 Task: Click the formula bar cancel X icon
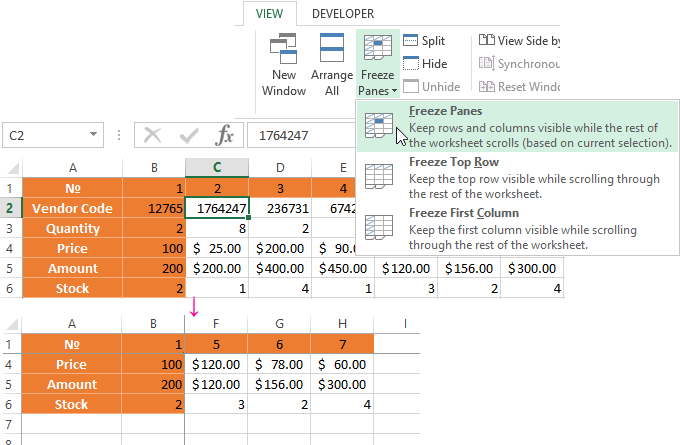point(153,135)
